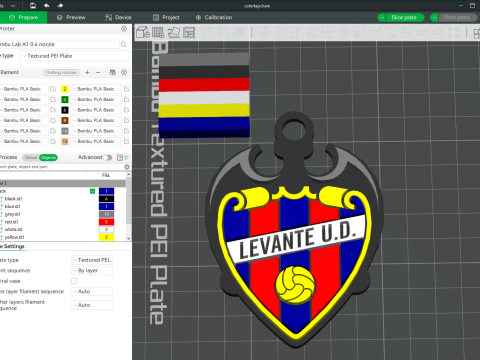Open First layer filament sequence Auto dropdown
The image size is (480, 360).
tap(92, 291)
